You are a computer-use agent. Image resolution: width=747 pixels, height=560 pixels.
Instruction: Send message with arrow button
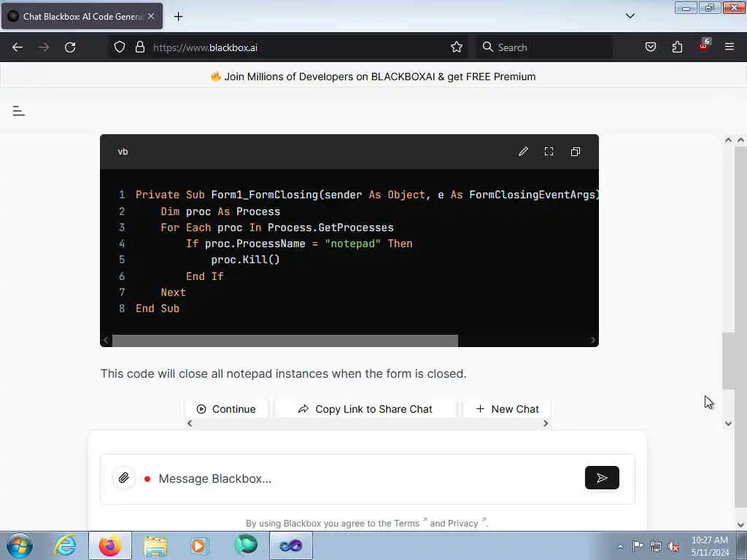click(x=602, y=478)
